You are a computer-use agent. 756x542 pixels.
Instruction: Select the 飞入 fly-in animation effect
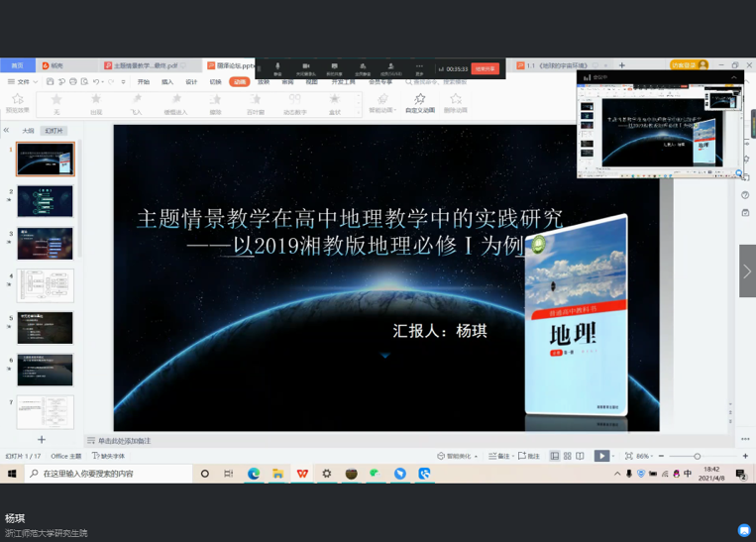coord(136,102)
